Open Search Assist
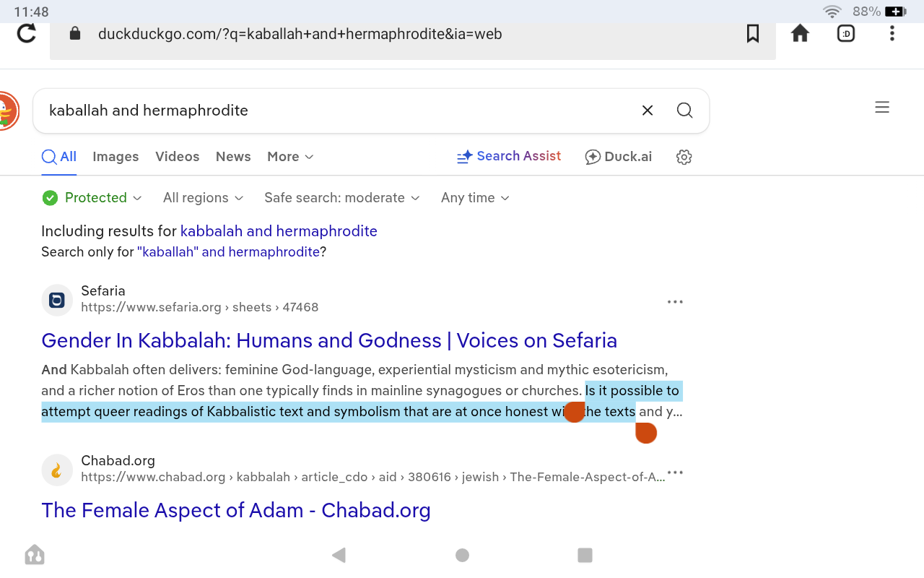Image resolution: width=924 pixels, height=578 pixels. [x=509, y=157]
